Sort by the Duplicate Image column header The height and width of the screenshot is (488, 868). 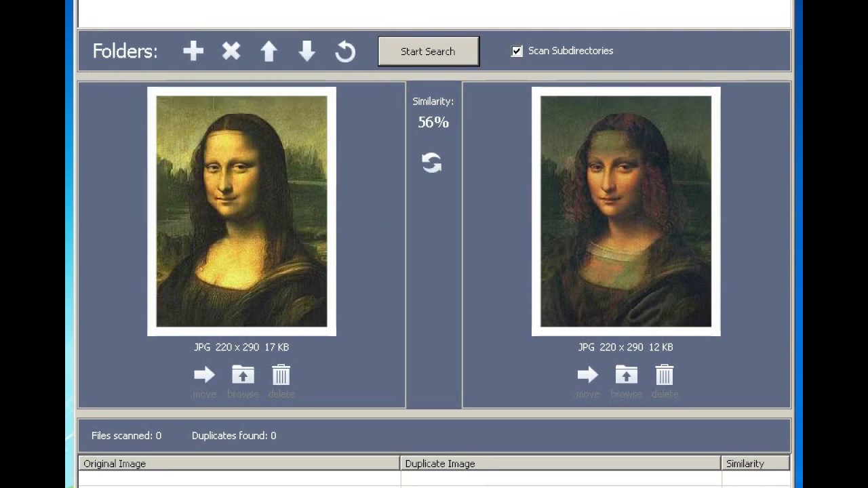coord(560,464)
